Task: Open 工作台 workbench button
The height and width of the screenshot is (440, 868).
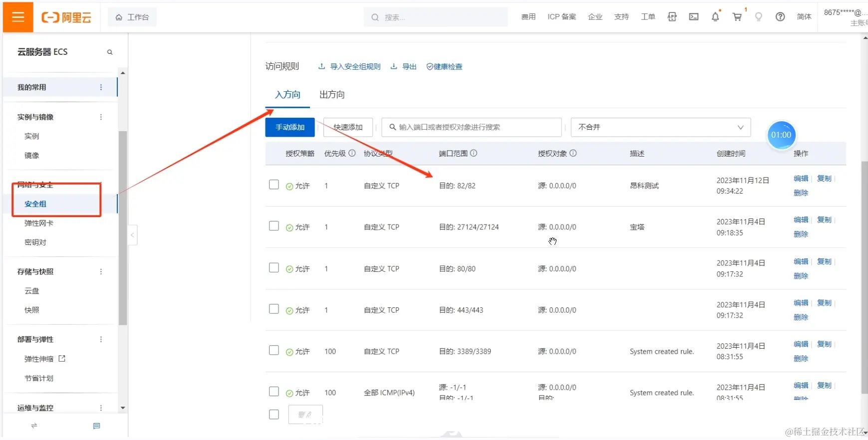Action: tap(132, 17)
